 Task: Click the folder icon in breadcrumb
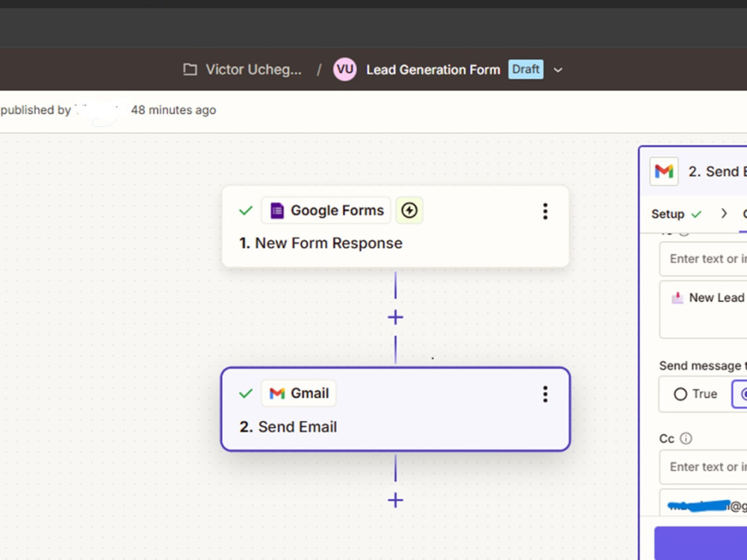(x=190, y=69)
